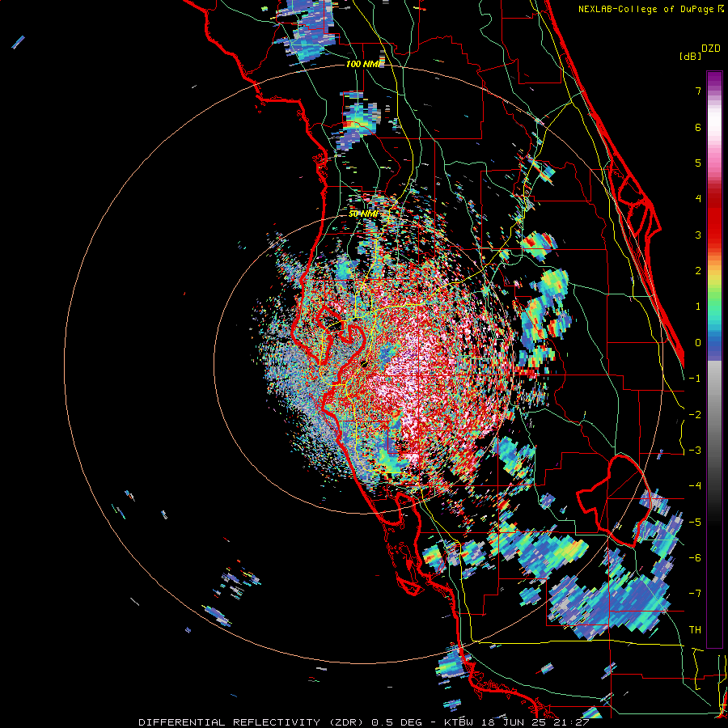The image size is (728, 728).
Task: Click the 50 NMI range ring label
Action: tap(363, 214)
